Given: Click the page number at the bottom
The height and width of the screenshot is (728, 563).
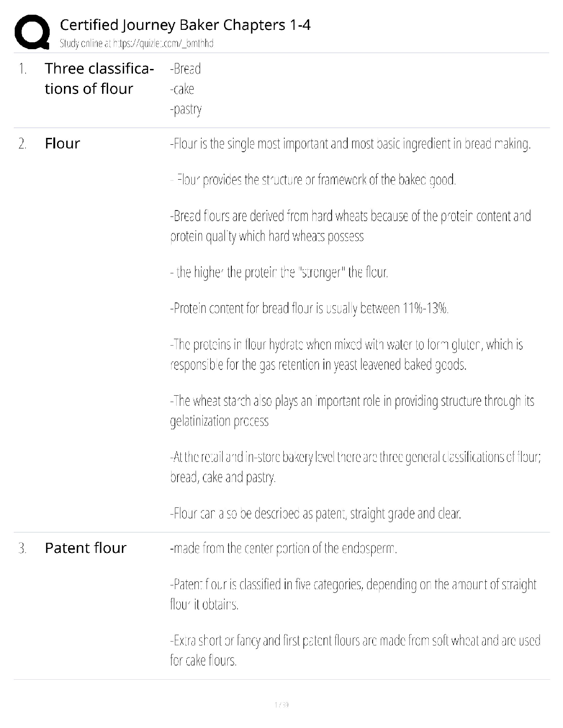Looking at the screenshot, I should (281, 705).
